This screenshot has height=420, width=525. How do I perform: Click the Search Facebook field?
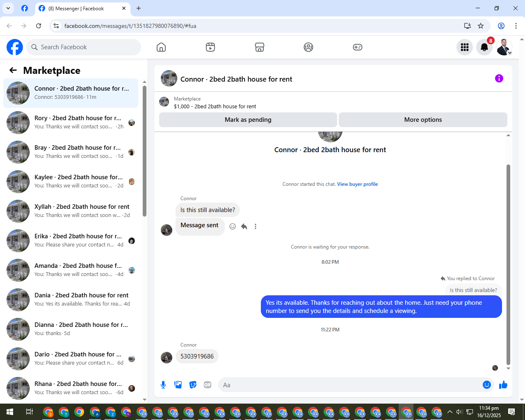tap(84, 47)
